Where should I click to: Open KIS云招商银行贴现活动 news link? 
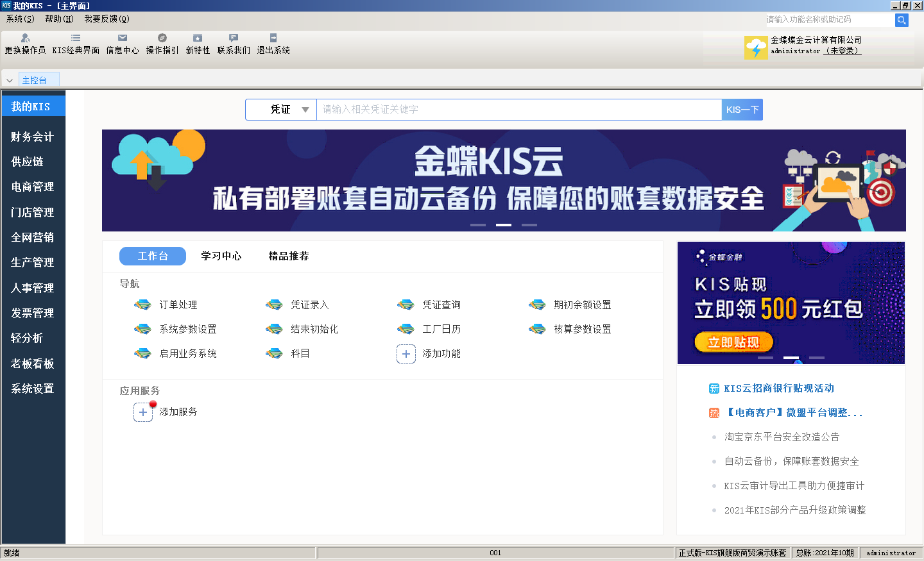pyautogui.click(x=779, y=389)
